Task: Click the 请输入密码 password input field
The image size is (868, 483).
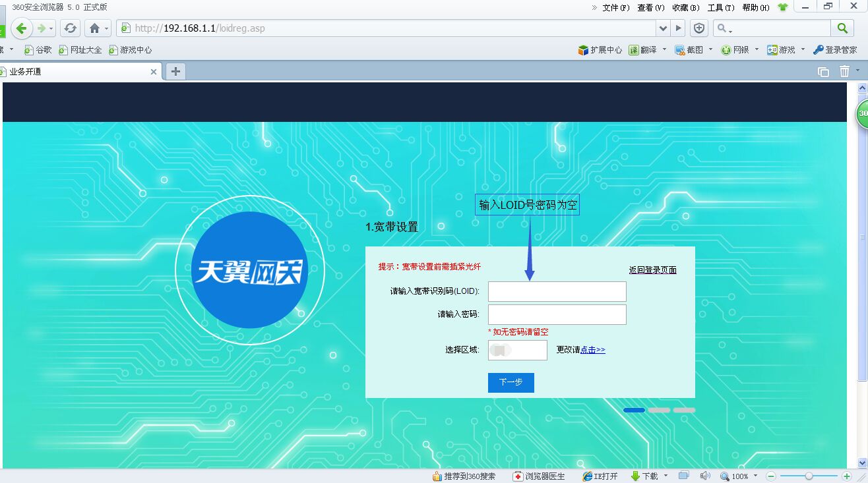Action: coord(557,314)
